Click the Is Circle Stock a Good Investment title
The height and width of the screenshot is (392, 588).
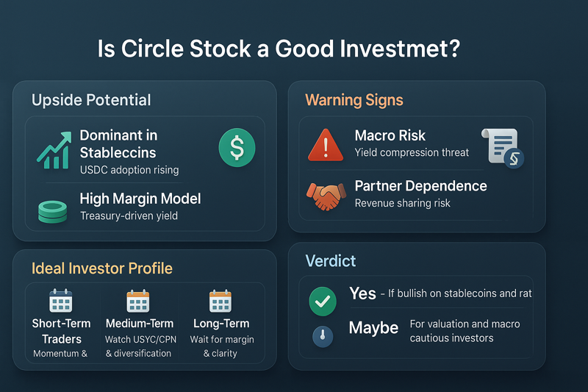point(279,49)
